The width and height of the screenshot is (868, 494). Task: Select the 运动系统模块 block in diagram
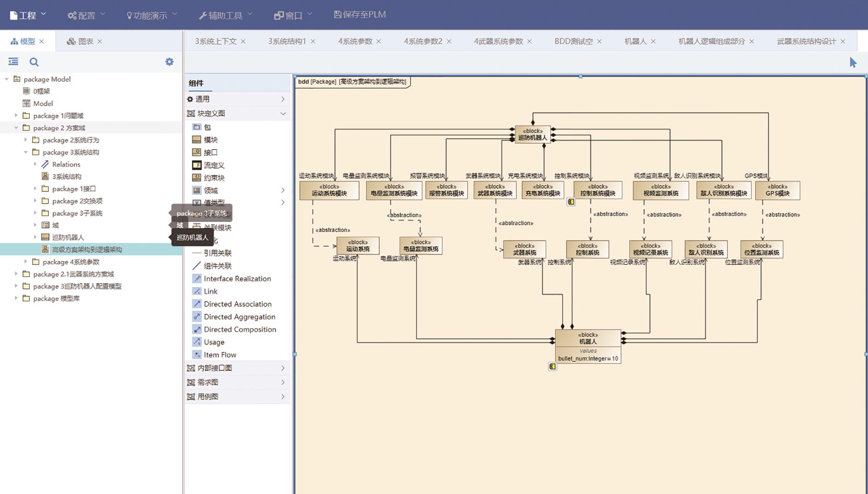[329, 190]
